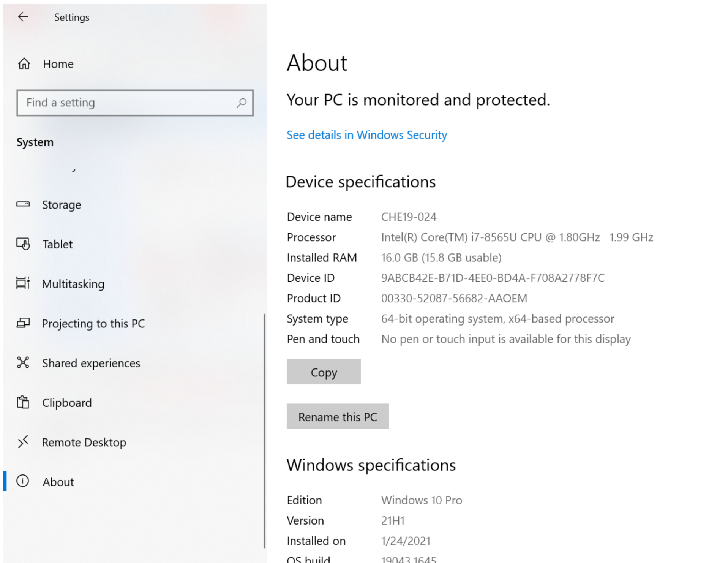Viewport: 728px width, 563px height.
Task: Open Remote Desktop settings
Action: (x=135, y=442)
